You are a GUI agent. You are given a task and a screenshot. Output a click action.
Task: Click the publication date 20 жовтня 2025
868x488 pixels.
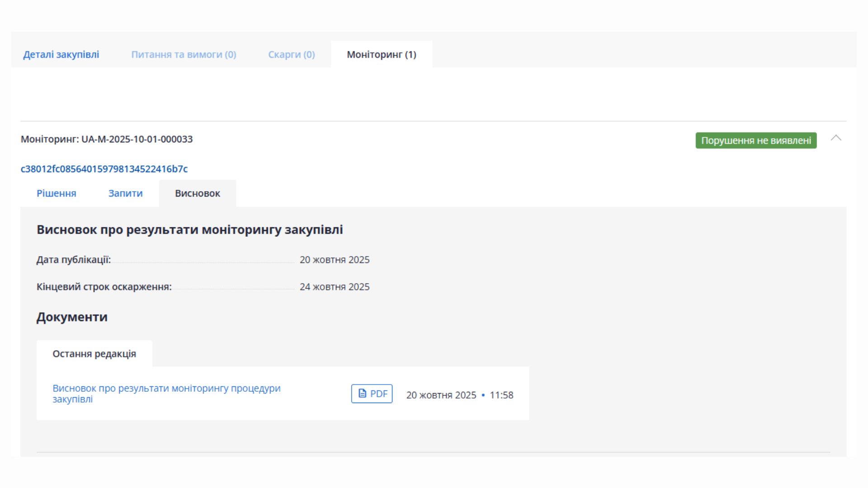tap(335, 260)
